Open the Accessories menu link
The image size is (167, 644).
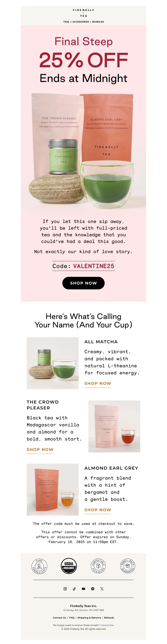click(81, 22)
